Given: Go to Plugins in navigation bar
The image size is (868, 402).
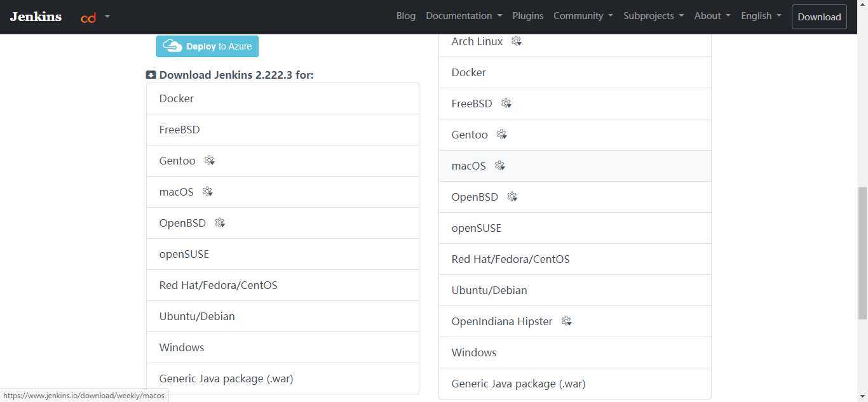Looking at the screenshot, I should pyautogui.click(x=527, y=16).
